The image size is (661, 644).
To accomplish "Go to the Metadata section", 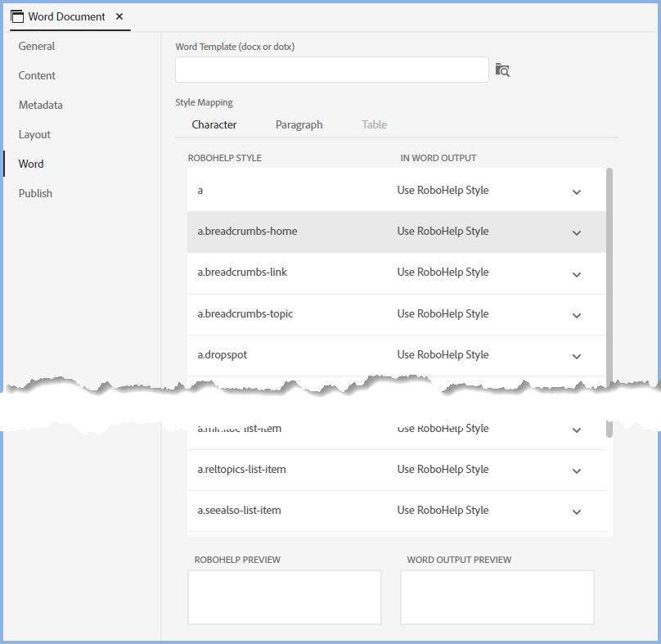I will (40, 106).
